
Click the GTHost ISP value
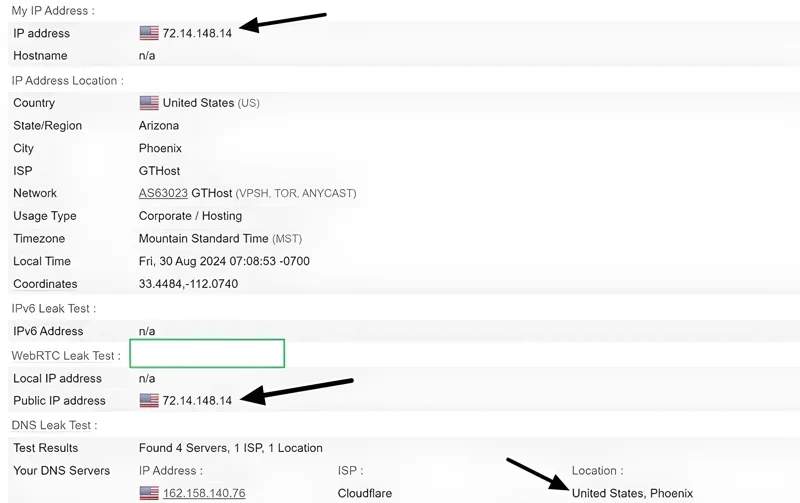point(159,171)
